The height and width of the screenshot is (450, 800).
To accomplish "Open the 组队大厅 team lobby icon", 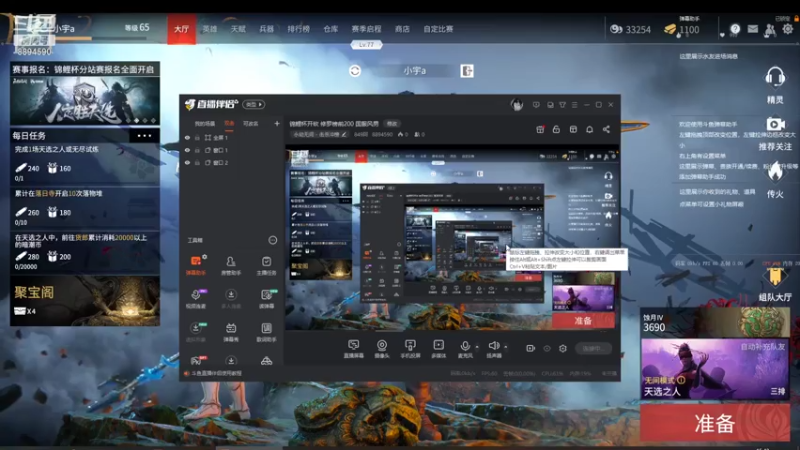I will click(x=775, y=278).
